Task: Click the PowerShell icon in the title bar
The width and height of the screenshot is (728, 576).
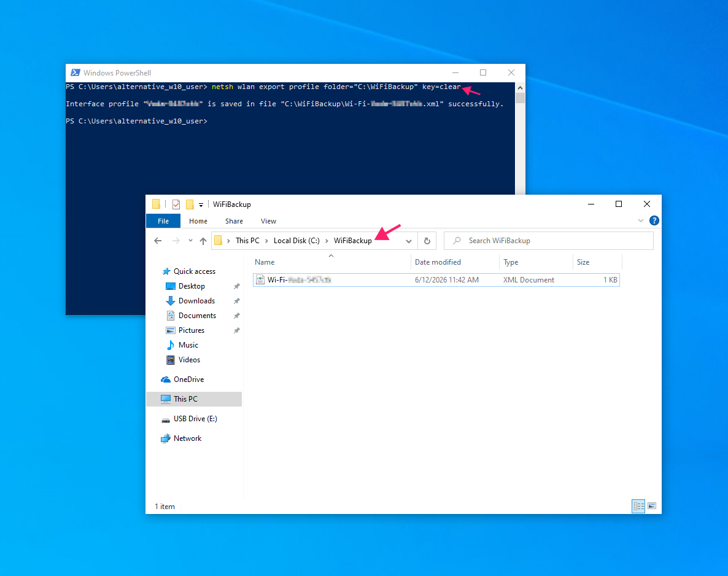Action: coord(76,72)
